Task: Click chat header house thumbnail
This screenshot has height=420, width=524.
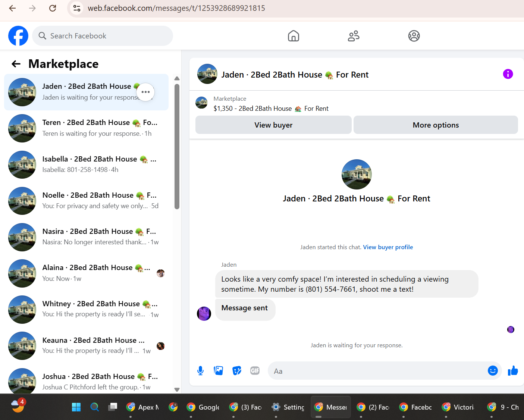Action: point(207,74)
